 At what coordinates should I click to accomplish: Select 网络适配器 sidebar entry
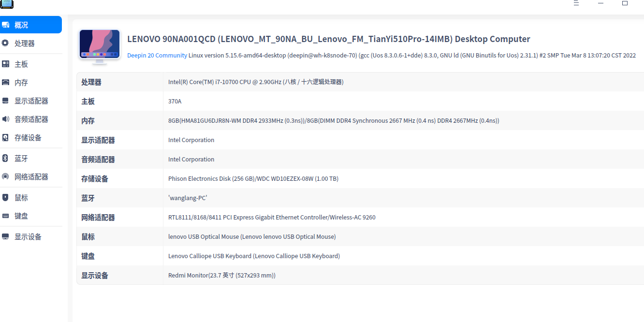click(x=31, y=176)
